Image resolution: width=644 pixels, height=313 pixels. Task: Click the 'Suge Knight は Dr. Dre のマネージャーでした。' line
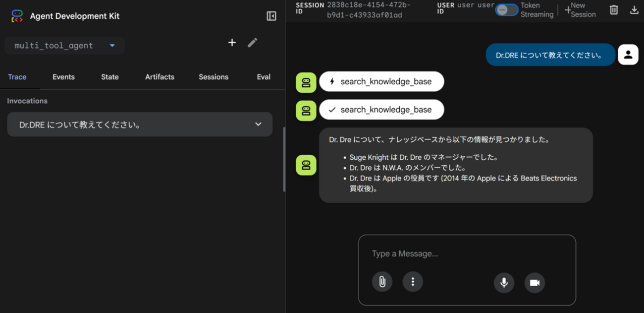424,157
